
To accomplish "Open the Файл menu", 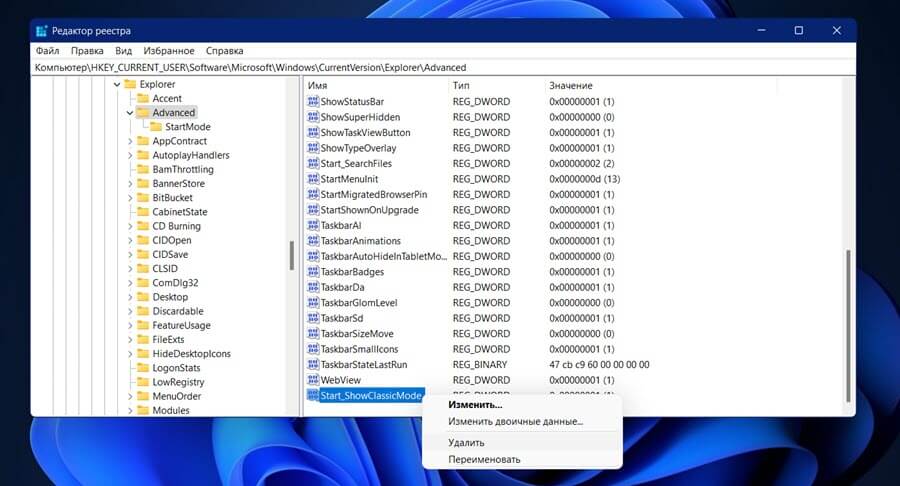I will click(x=47, y=51).
